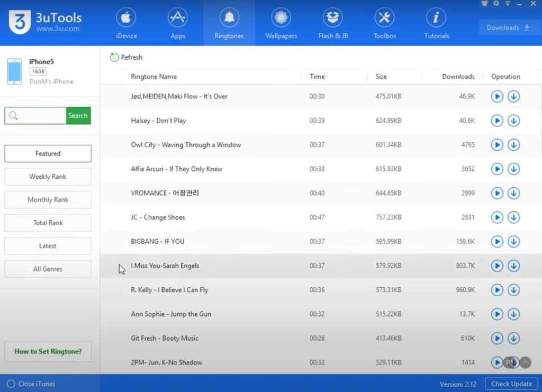Download the VROMANCE ringtone
Screen dimensions: 542x392
pos(513,193)
